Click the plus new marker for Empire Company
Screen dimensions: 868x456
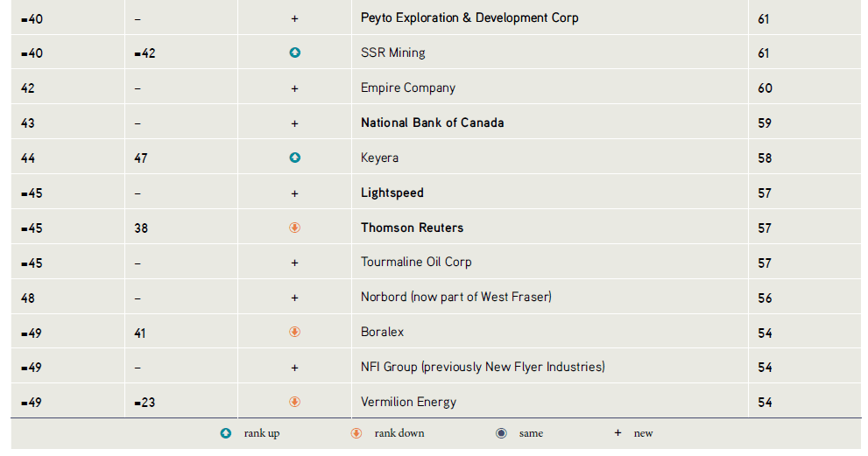tap(294, 88)
